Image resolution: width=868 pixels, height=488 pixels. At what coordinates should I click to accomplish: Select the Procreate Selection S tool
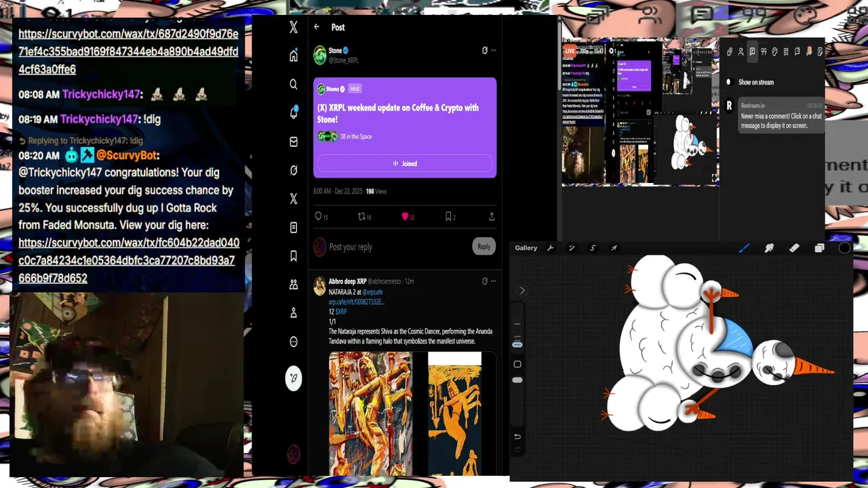pos(593,248)
